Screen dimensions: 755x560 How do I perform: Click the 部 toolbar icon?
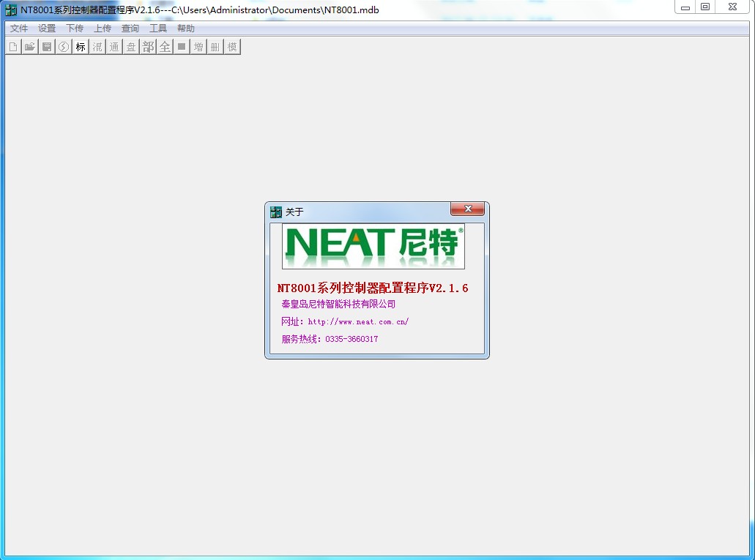coord(147,46)
